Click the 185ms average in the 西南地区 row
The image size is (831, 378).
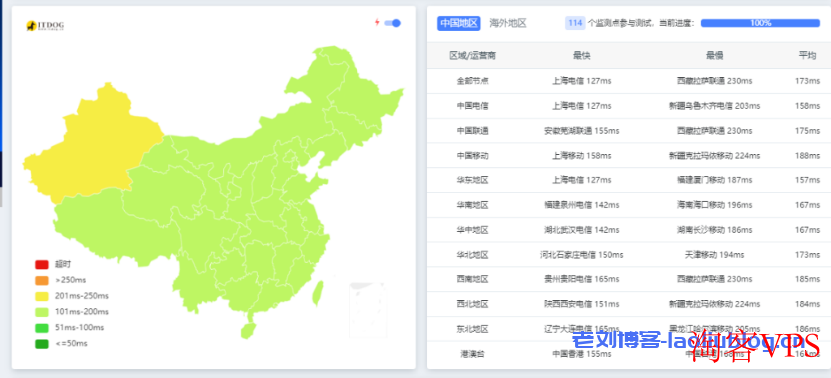[808, 279]
